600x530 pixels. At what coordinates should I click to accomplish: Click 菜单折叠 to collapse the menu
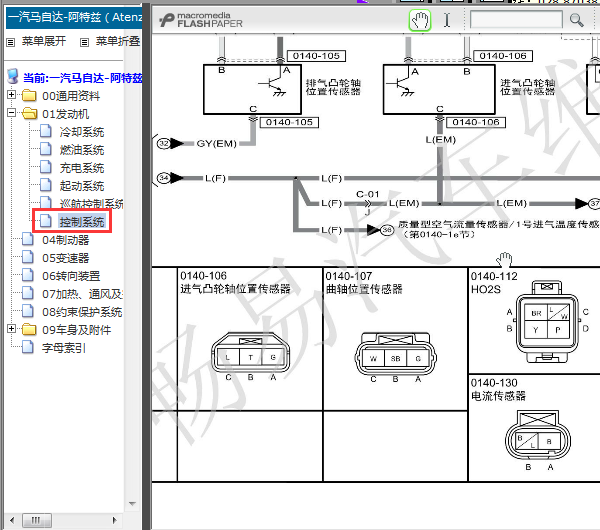[118, 41]
